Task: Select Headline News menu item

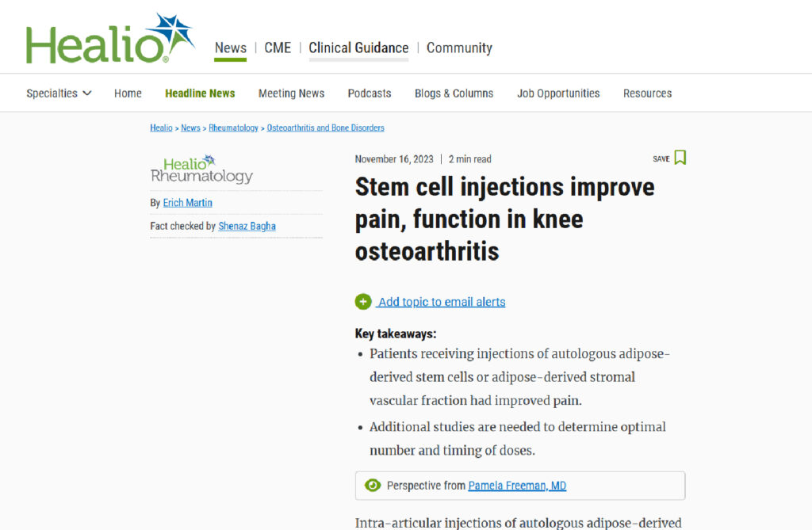Action: coord(200,93)
